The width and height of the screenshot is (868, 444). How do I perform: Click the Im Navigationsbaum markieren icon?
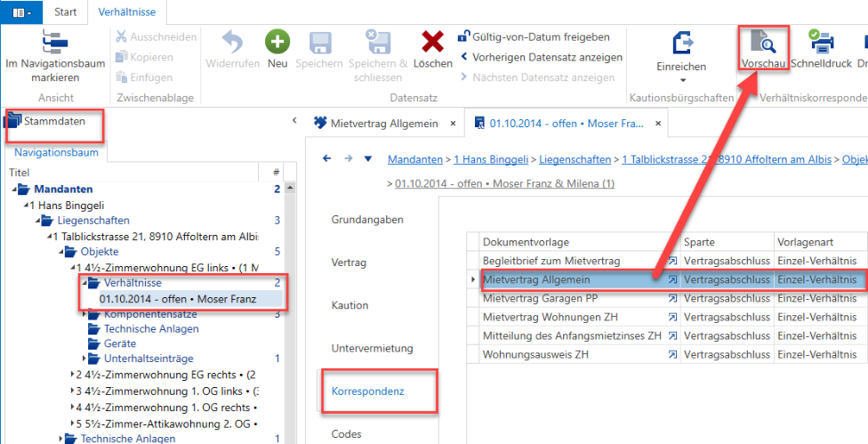[54, 42]
